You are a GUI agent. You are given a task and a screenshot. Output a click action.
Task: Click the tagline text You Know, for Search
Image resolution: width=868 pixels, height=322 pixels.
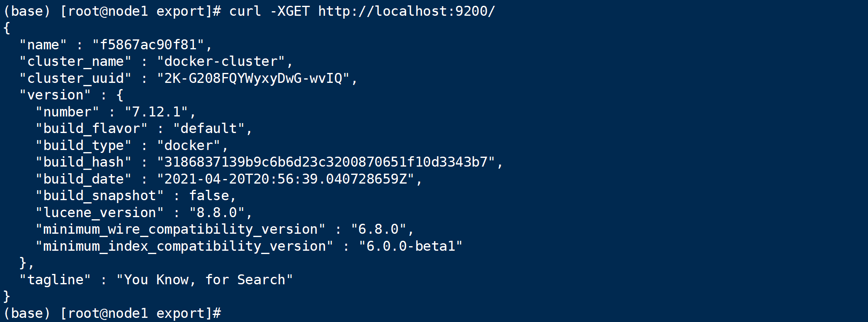[205, 280]
